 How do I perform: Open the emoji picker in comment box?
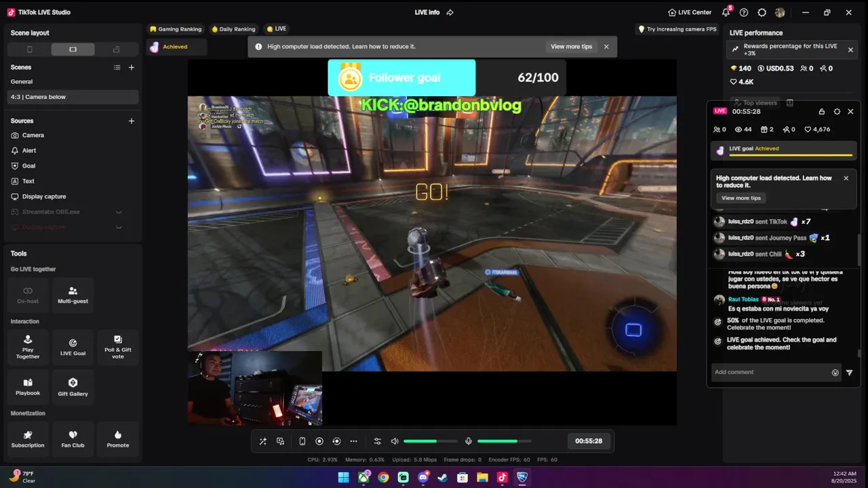point(835,372)
